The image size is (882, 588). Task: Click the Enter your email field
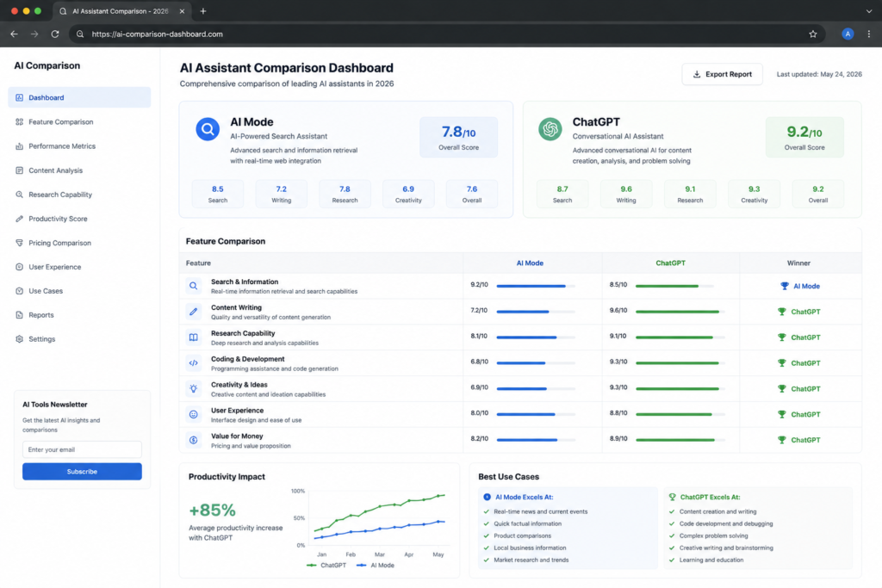(x=82, y=449)
